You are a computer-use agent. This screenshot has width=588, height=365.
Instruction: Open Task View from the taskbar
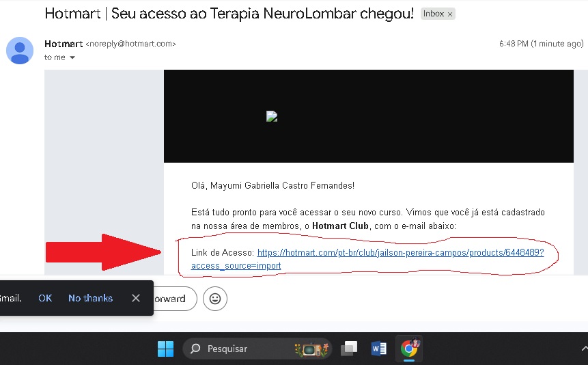pos(349,349)
